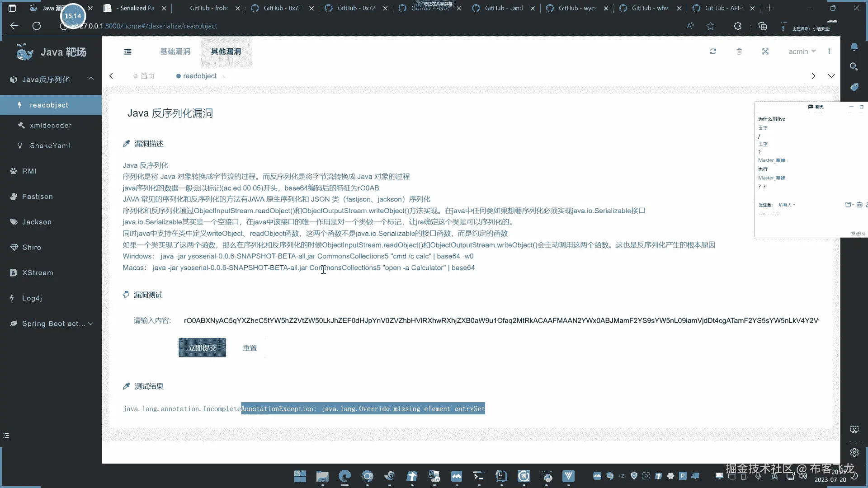
Task: Click the search icon in the browser sidebar
Action: [854, 67]
